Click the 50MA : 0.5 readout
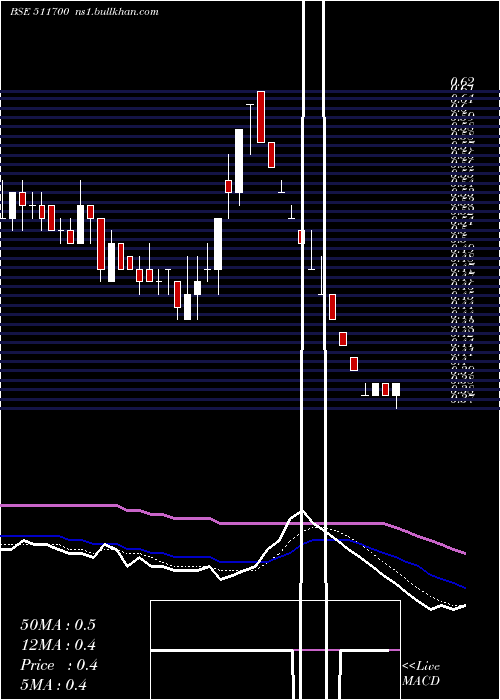Viewport: 500px width, 700px height. click(58, 625)
